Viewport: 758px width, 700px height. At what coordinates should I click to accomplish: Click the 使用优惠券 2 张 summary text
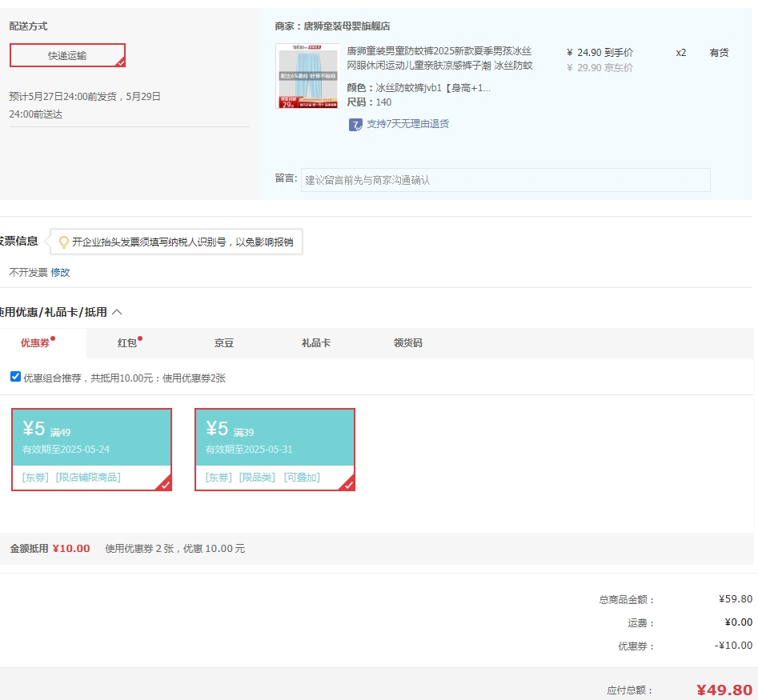(x=175, y=549)
